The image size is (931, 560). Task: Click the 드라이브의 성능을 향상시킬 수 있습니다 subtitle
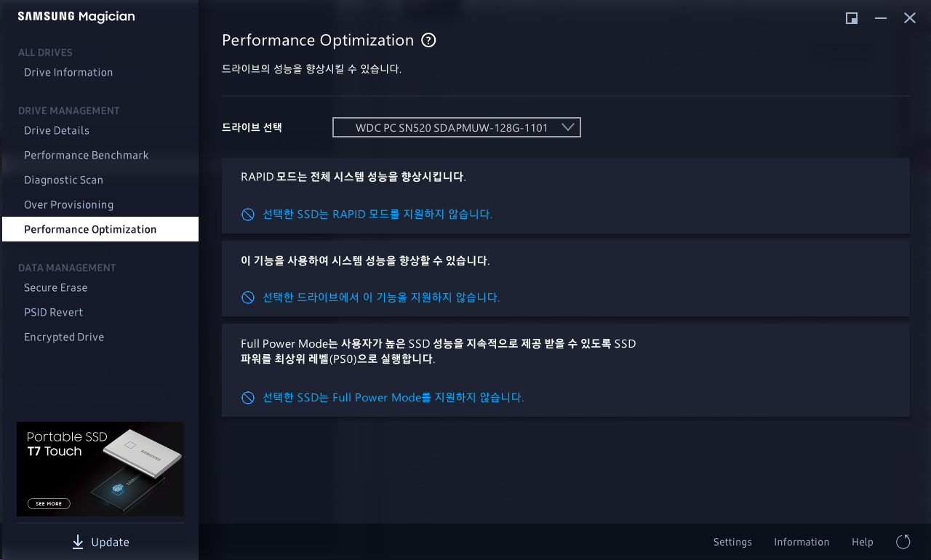(311, 70)
